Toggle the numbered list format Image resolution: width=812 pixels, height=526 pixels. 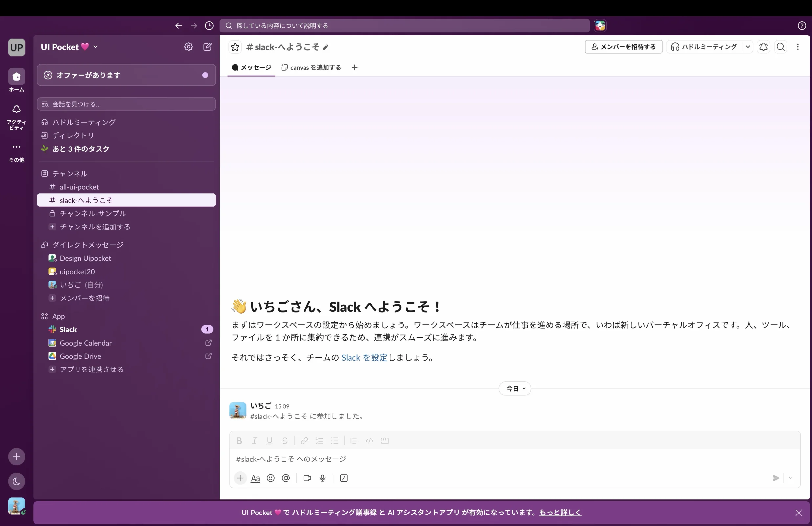click(320, 441)
